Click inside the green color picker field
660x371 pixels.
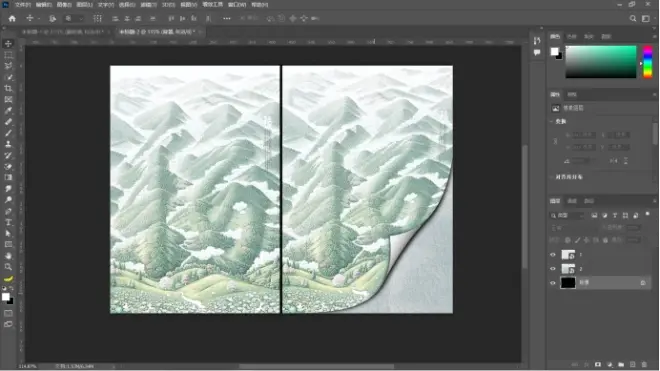coord(601,62)
